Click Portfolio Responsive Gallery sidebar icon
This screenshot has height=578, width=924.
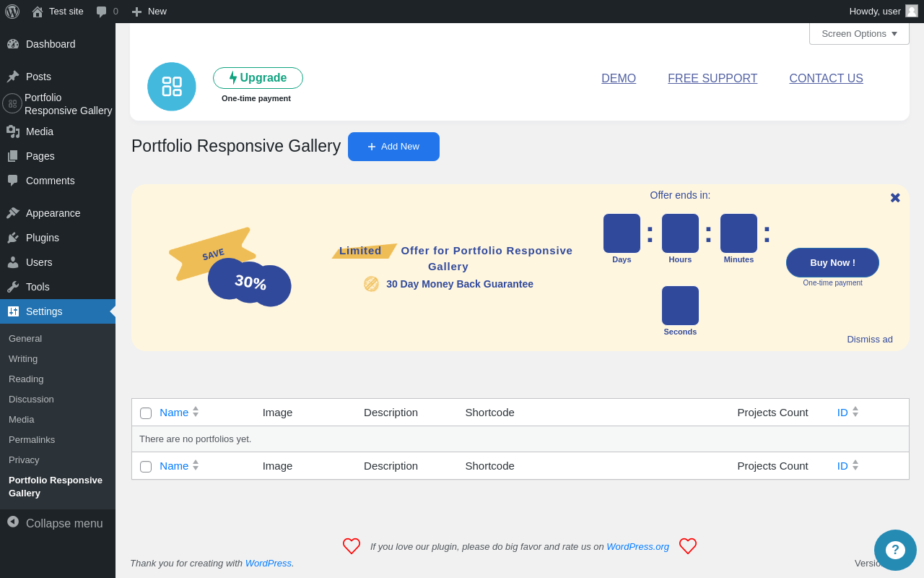[x=12, y=103]
